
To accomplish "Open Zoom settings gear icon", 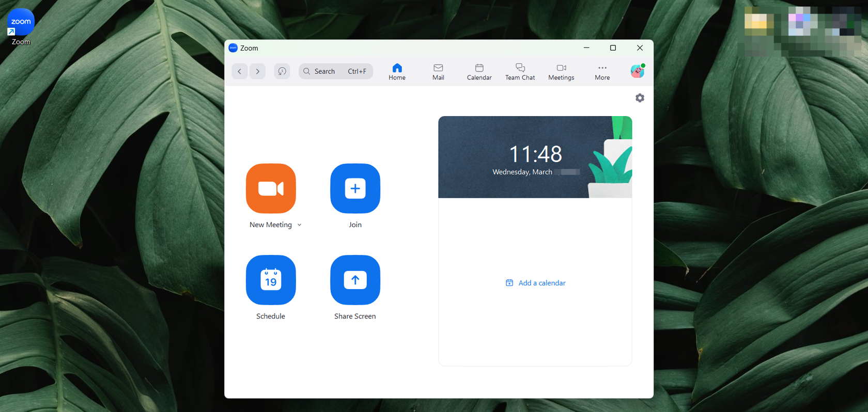I will point(640,98).
